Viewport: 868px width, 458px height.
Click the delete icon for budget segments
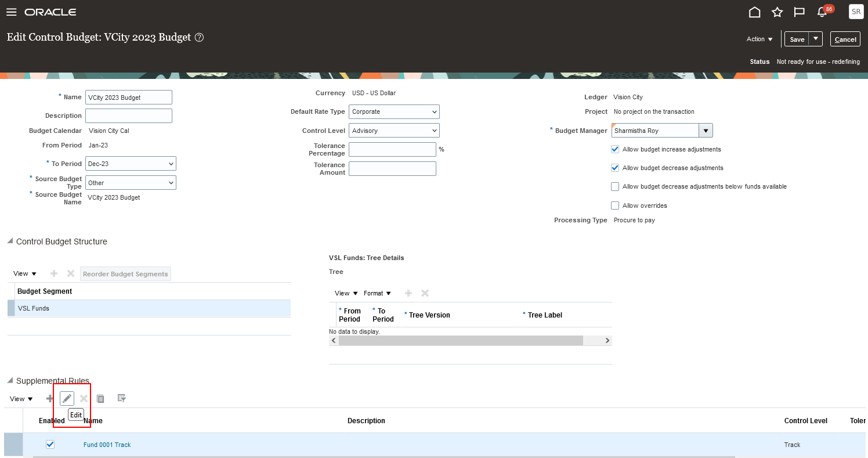[x=71, y=273]
